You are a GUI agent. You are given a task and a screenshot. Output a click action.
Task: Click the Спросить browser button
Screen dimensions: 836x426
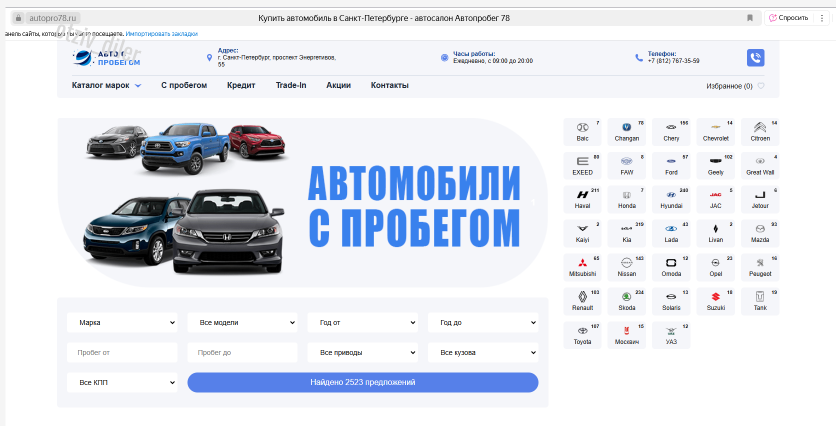click(x=789, y=18)
